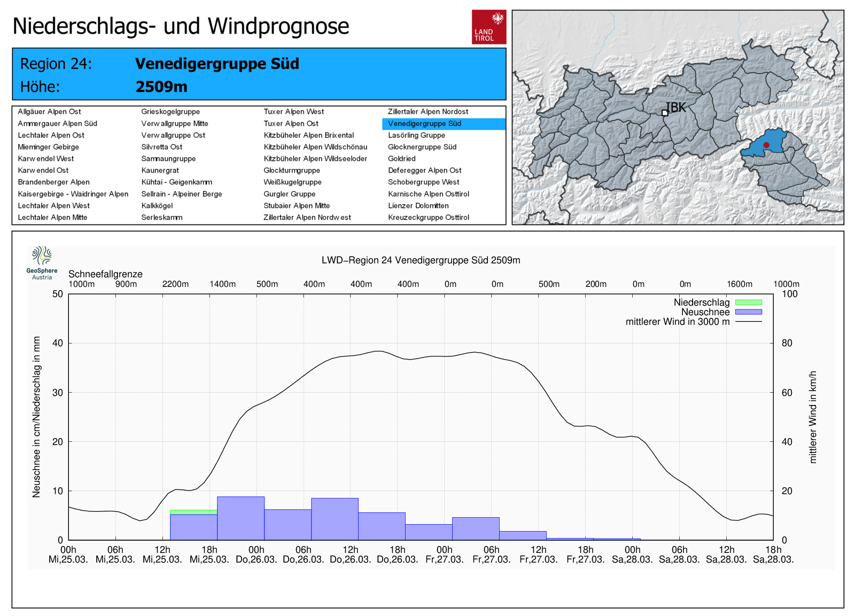Screen dimensions: 855x616
Task: Choose Kitzbüheler Alpen Brixental region
Action: pos(308,135)
